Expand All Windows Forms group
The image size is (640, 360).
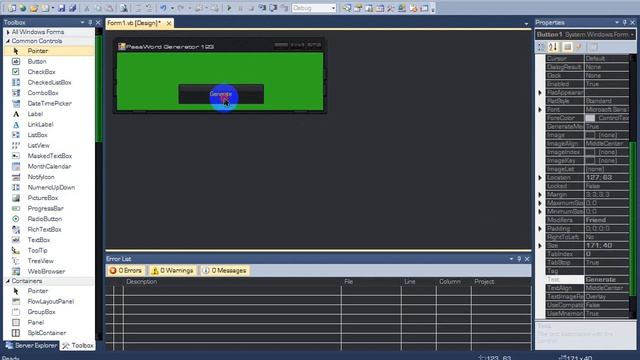(8, 32)
